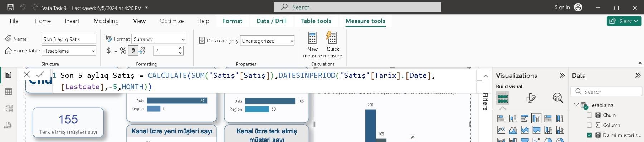Apply percentage format icon
The image size is (644, 142).
pyautogui.click(x=123, y=51)
